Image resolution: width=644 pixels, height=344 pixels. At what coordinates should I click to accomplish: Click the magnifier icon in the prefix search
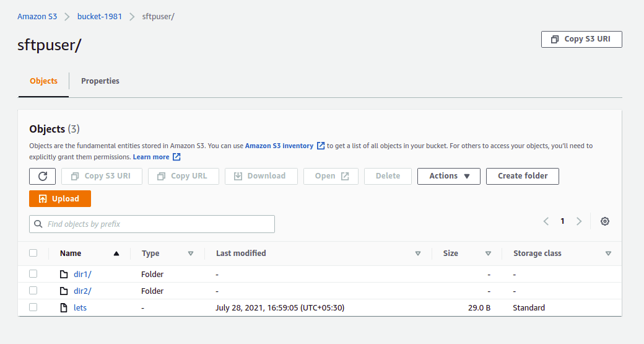38,224
